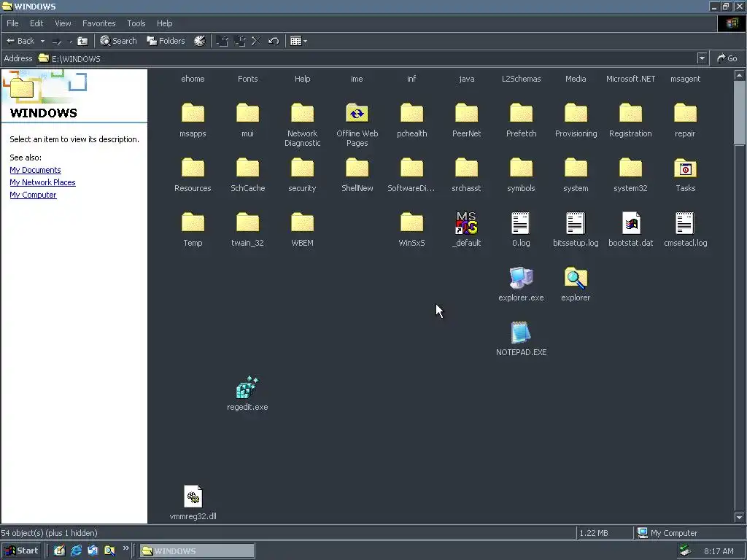The image size is (747, 560).
Task: Click the Copy To toolbar icon
Action: 239,41
